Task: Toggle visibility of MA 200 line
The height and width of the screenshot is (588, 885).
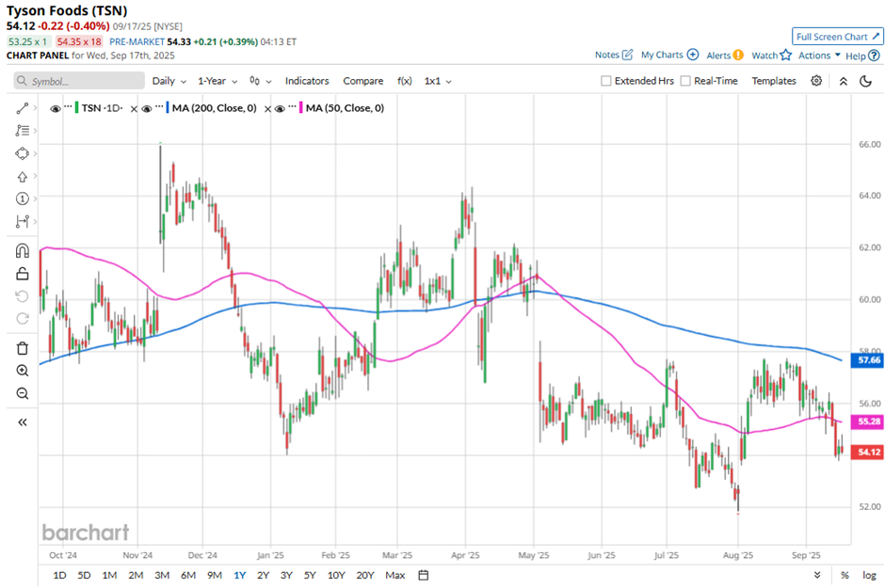Action: tap(147, 109)
